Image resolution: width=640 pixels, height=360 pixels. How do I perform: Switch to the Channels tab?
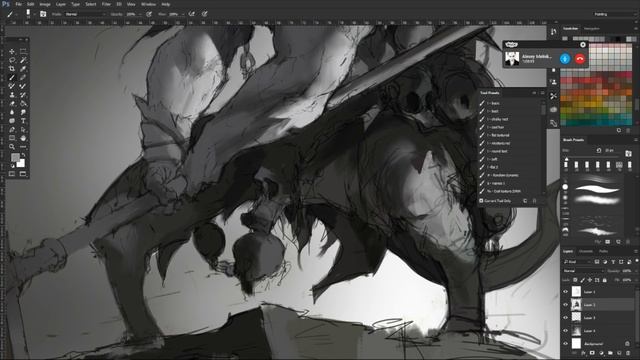[x=586, y=251]
